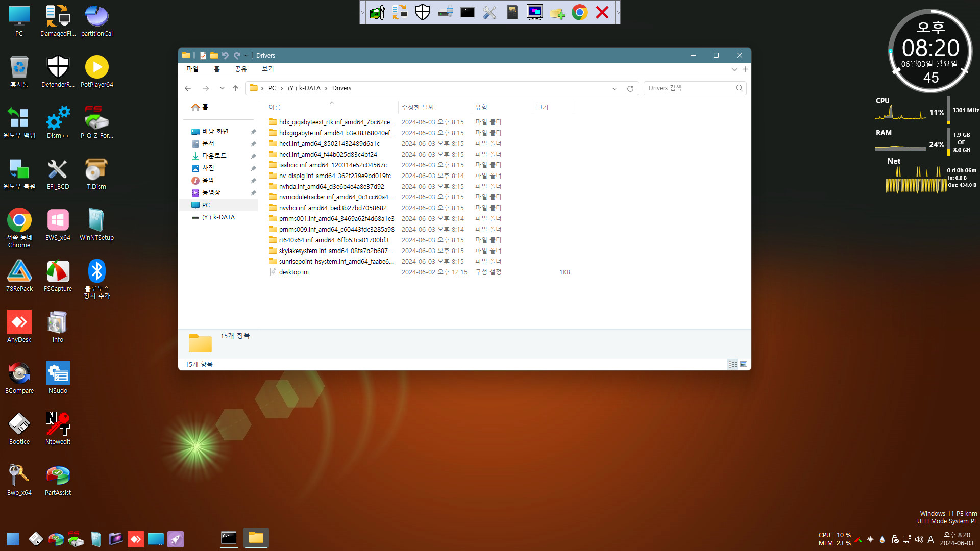980x551 pixels.
Task: Sort by 이름 column header
Action: [332, 107]
